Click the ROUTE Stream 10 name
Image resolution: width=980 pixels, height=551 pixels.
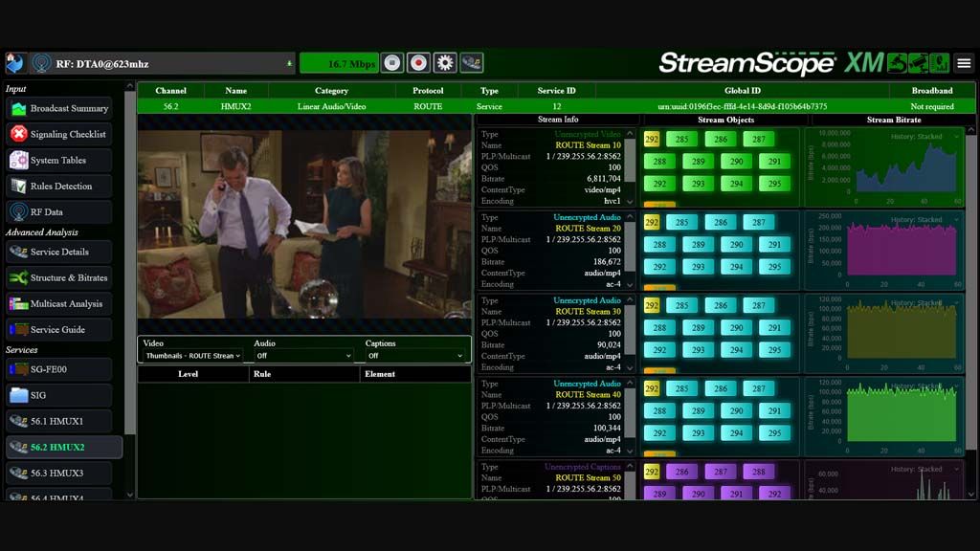589,145
